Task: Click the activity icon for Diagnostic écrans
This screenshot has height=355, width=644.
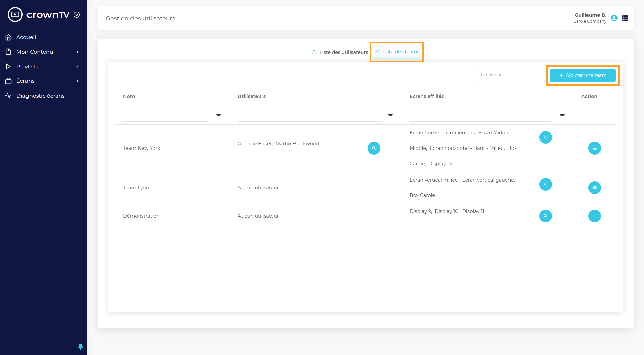Action: tap(9, 96)
